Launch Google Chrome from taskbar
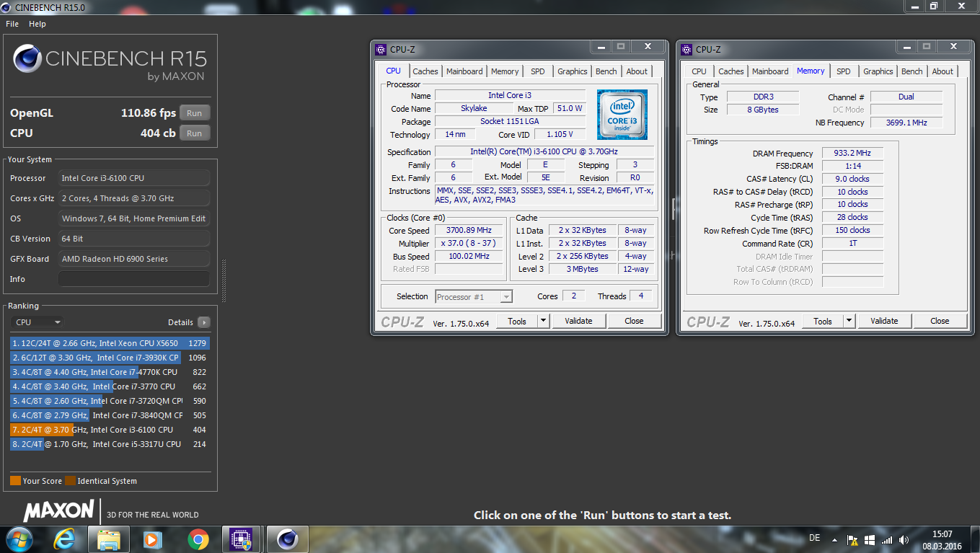This screenshot has height=553, width=980. 198,539
